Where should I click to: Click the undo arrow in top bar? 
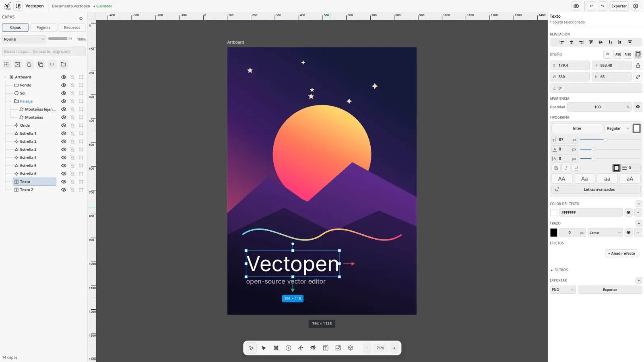click(591, 6)
